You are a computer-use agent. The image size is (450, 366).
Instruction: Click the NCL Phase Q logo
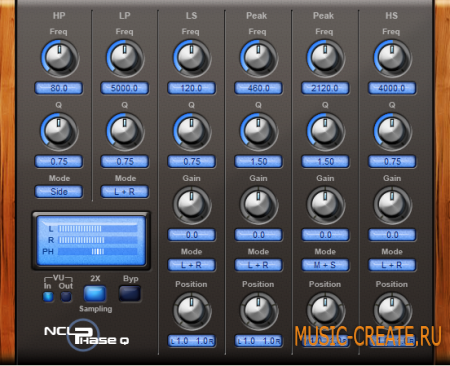pos(86,336)
